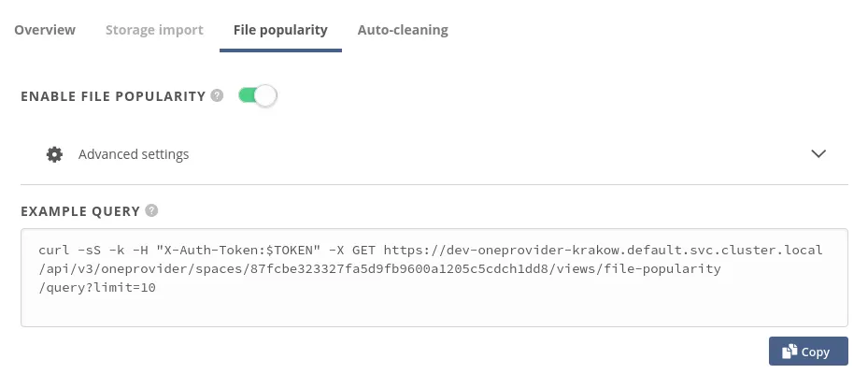This screenshot has height=388, width=868.
Task: Click the curl -sS command start
Action: [x=65, y=251]
